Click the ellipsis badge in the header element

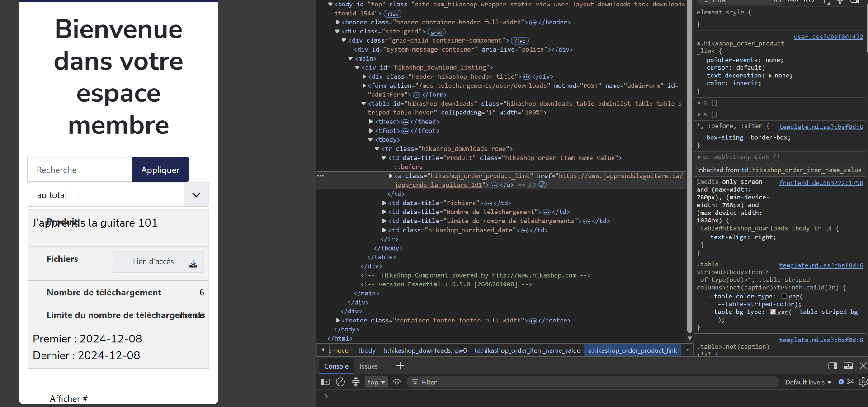coord(533,23)
